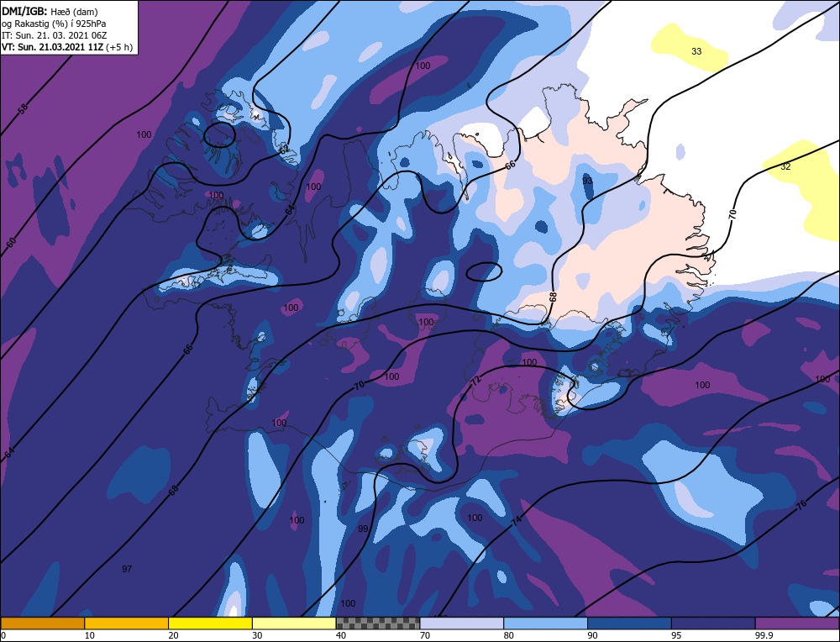Click the 'DMI/IGB: Hæð (dam)' title line
Viewport: 840px width, 642px height.
pyautogui.click(x=50, y=11)
